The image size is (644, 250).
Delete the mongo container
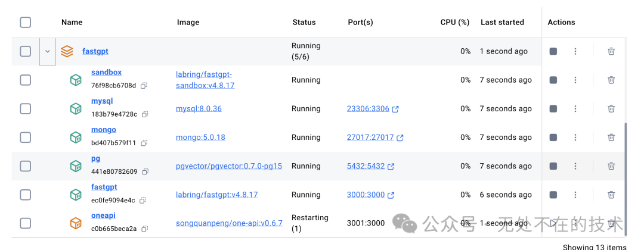point(611,137)
